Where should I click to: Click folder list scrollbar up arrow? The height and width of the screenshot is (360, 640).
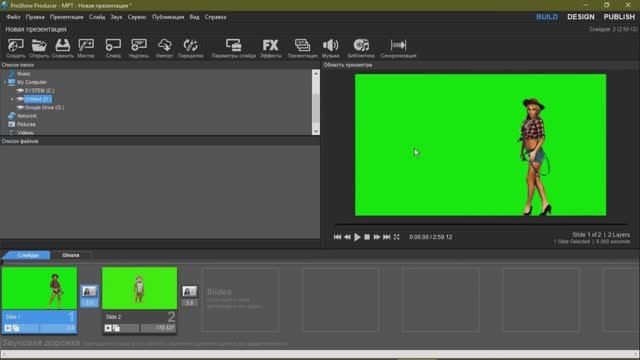tap(316, 73)
